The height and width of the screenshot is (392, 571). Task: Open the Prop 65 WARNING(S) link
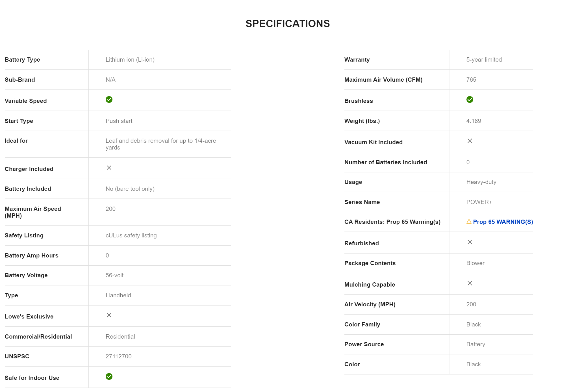click(503, 222)
